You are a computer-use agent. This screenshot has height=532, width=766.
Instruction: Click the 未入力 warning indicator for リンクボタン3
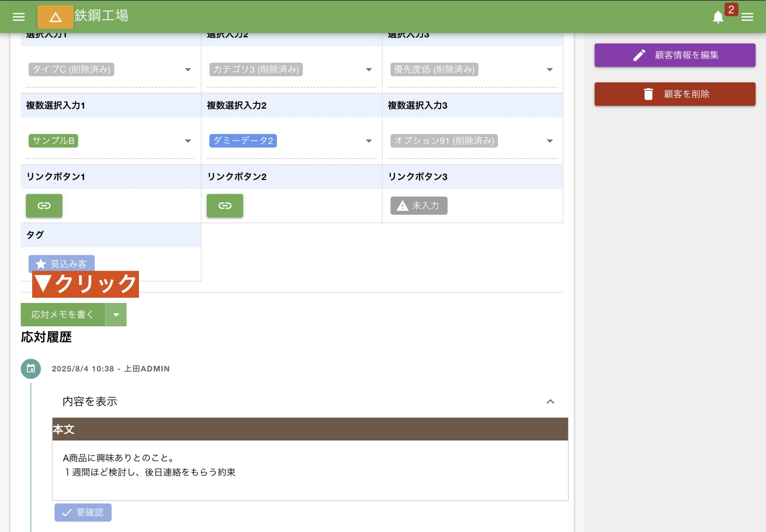click(x=418, y=206)
